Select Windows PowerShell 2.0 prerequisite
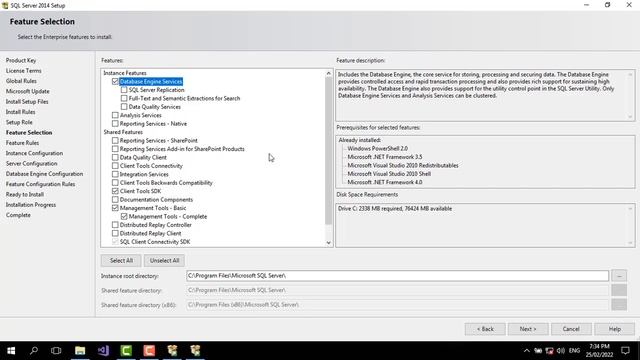The width and height of the screenshot is (640, 360). [378, 149]
